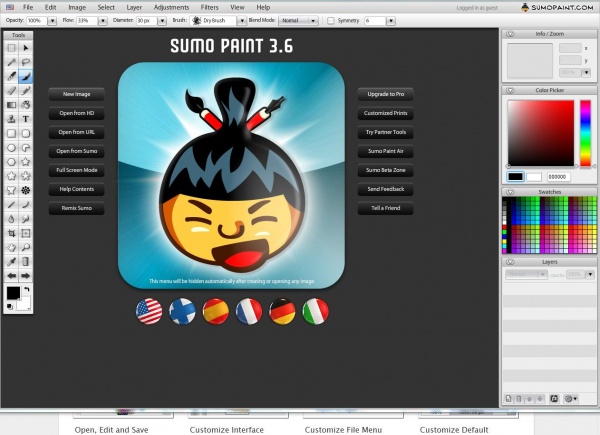Choose the United States flag language
The width and height of the screenshot is (600, 435).
(149, 311)
